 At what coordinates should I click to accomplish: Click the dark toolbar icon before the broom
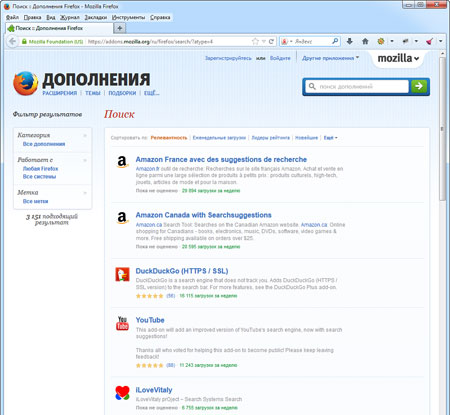[x=405, y=41]
